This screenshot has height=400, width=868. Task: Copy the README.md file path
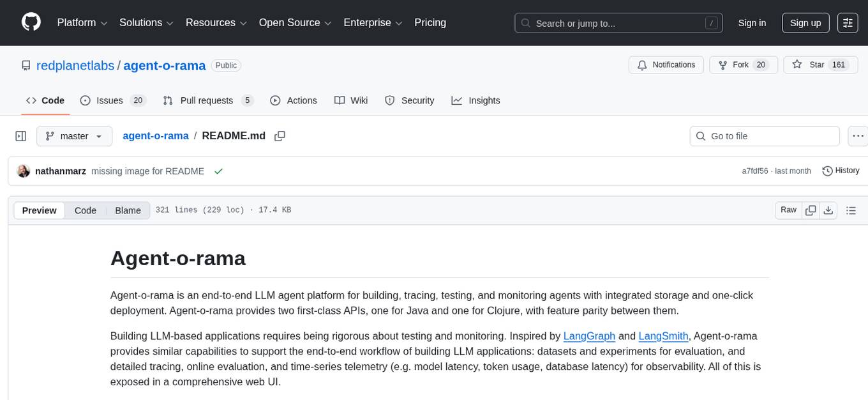pos(280,136)
